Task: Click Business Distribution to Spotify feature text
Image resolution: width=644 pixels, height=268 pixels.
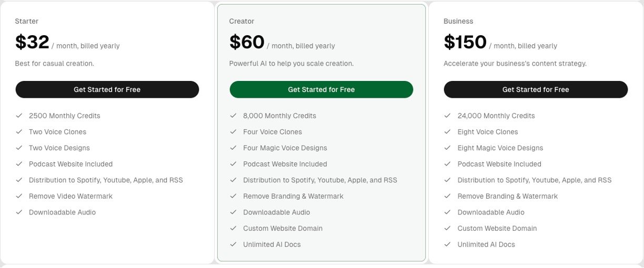Action: pyautogui.click(x=534, y=180)
